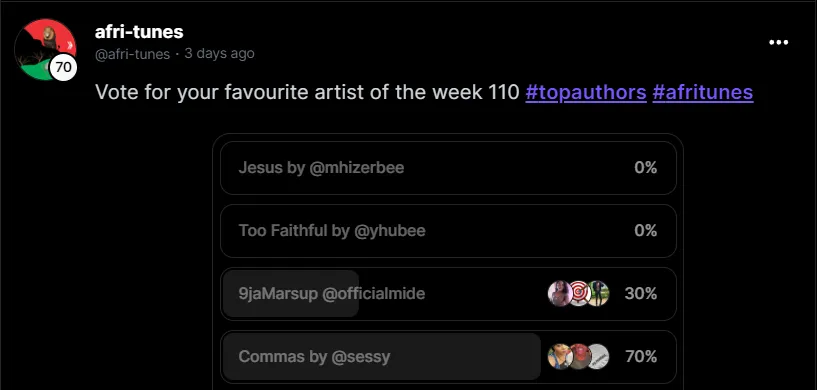Vote for 9jaMarsup @officialmide
817x390 pixels.
[448, 294]
